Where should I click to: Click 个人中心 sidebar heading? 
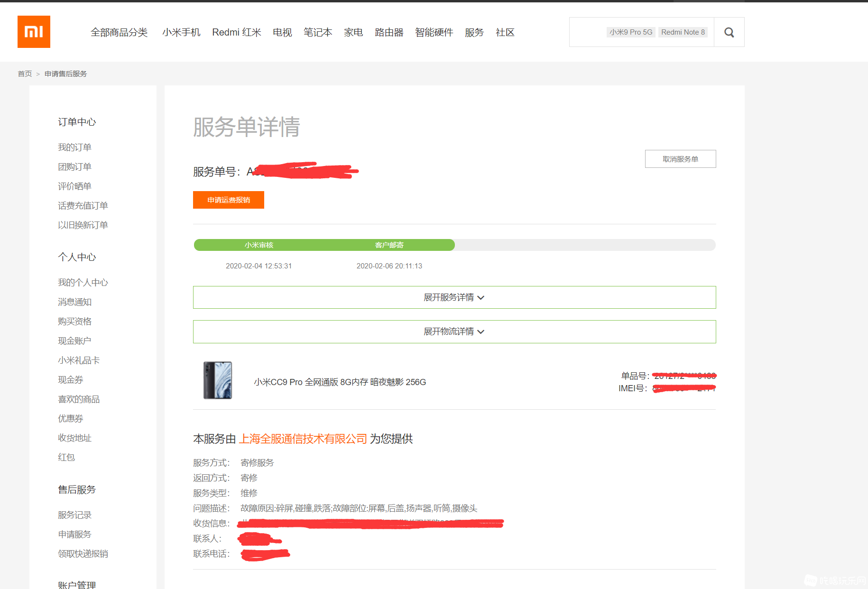[77, 258]
